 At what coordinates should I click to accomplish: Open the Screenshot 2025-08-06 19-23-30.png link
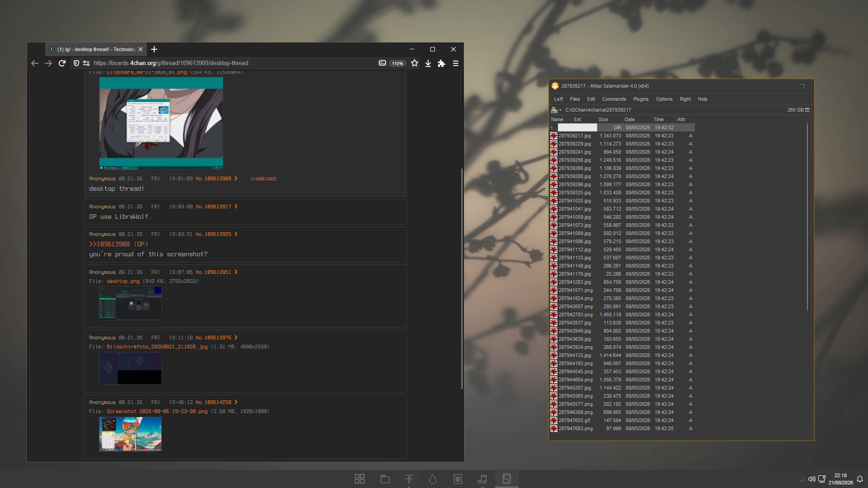[157, 411]
